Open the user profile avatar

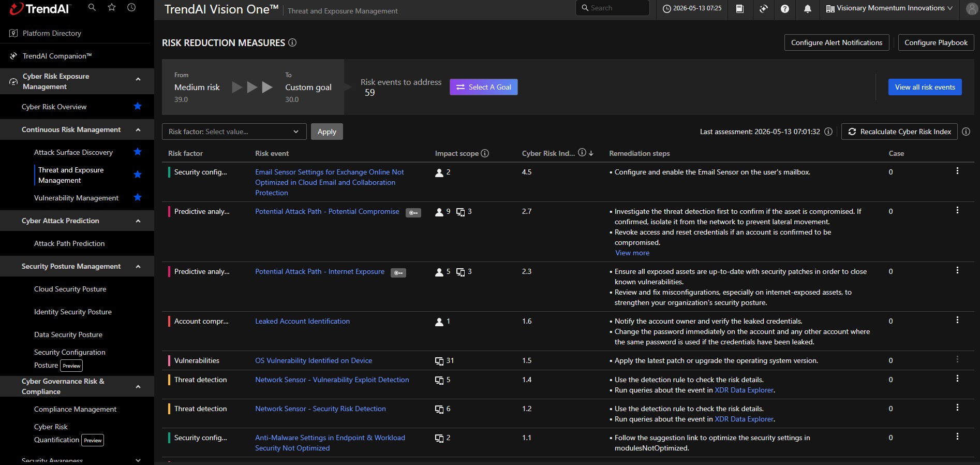pyautogui.click(x=972, y=8)
